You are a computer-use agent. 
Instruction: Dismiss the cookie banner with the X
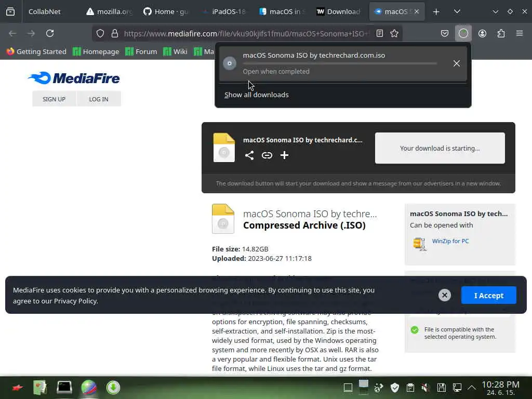coord(445,295)
